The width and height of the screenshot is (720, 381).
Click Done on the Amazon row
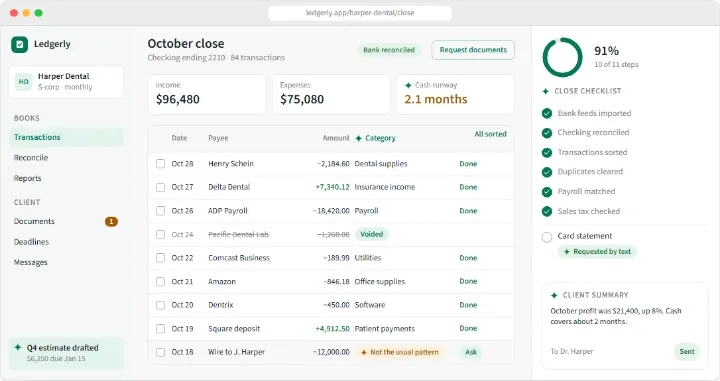click(x=468, y=281)
